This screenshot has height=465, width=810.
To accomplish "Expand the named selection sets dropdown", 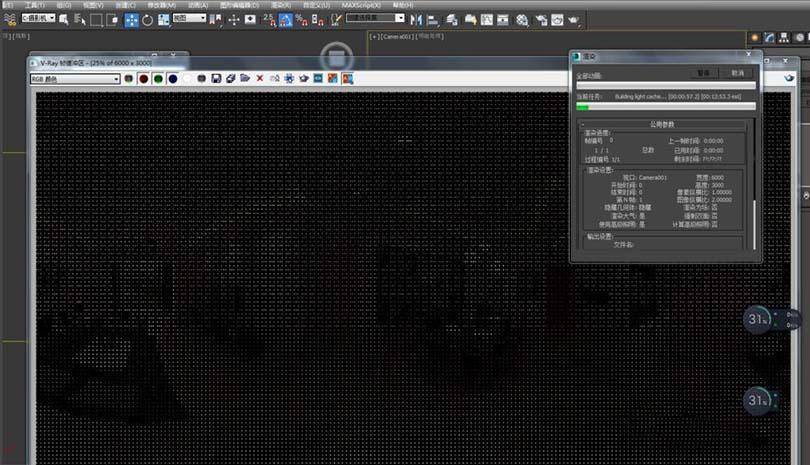I will (375, 18).
